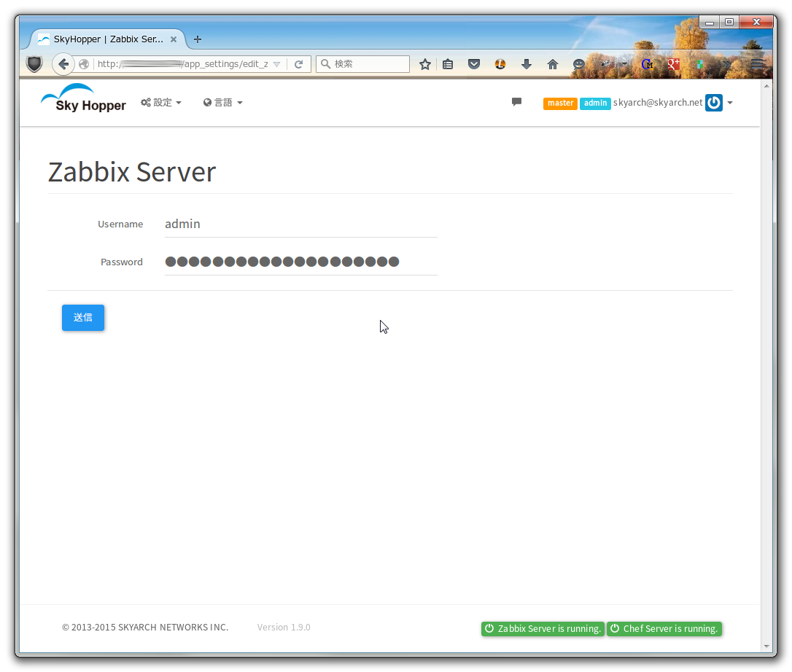
Task: Focus the Password input field
Action: click(301, 262)
